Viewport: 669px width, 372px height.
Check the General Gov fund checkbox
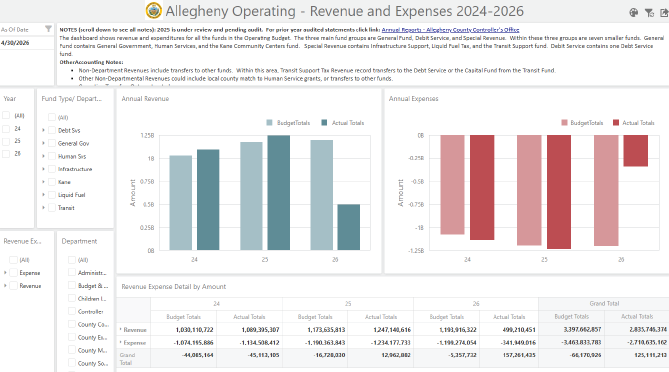pos(52,143)
